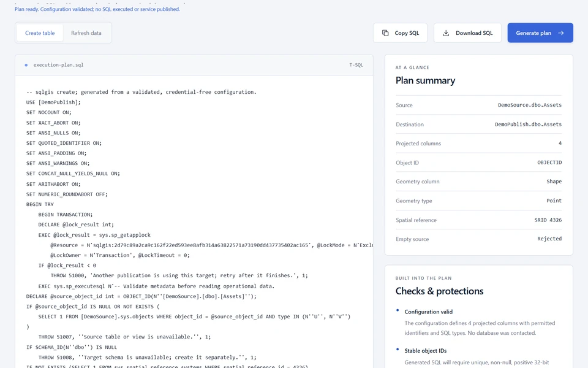Screen dimensions: 588x368
Task: Switch to the Create table tab
Action: pyautogui.click(x=40, y=33)
